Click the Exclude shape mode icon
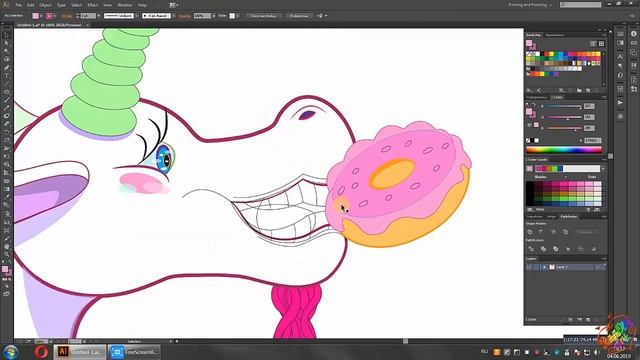640x360 pixels. tap(565, 232)
